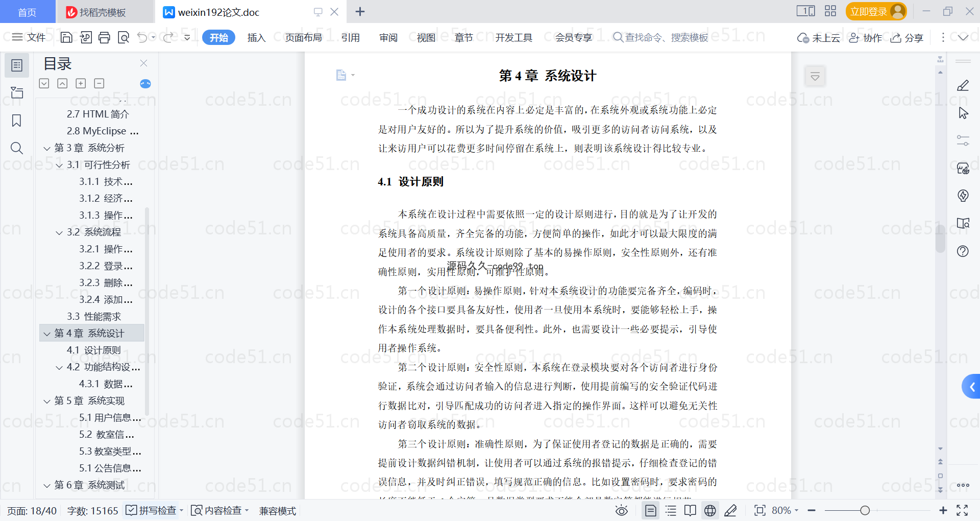The image size is (980, 521).
Task: Select the cursor selection tool in the right sidebar
Action: pos(963,113)
